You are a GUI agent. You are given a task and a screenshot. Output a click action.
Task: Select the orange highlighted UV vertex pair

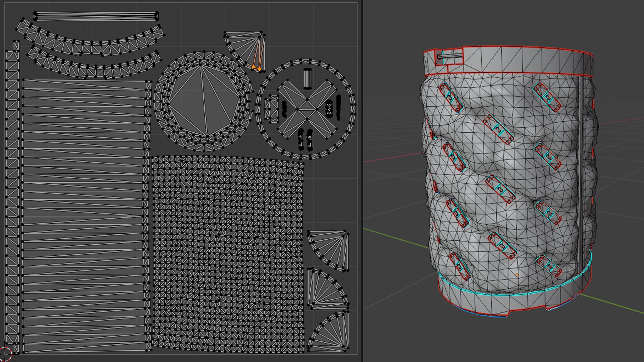point(257,68)
